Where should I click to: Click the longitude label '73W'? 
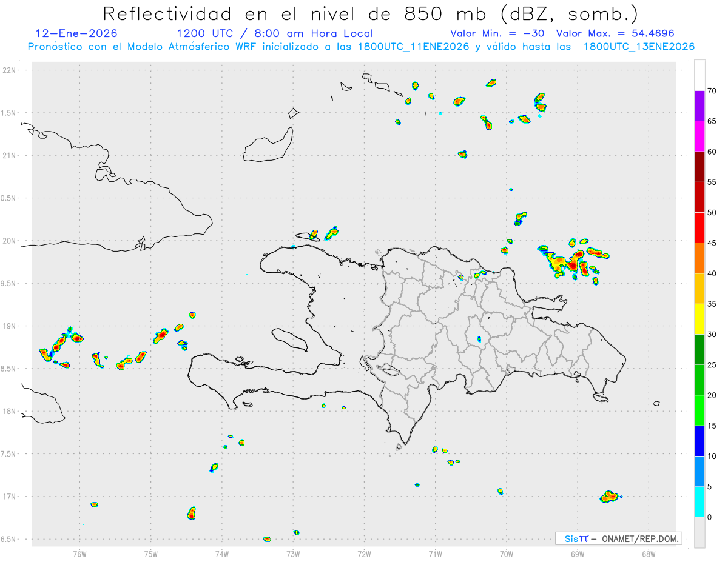pos(293,554)
